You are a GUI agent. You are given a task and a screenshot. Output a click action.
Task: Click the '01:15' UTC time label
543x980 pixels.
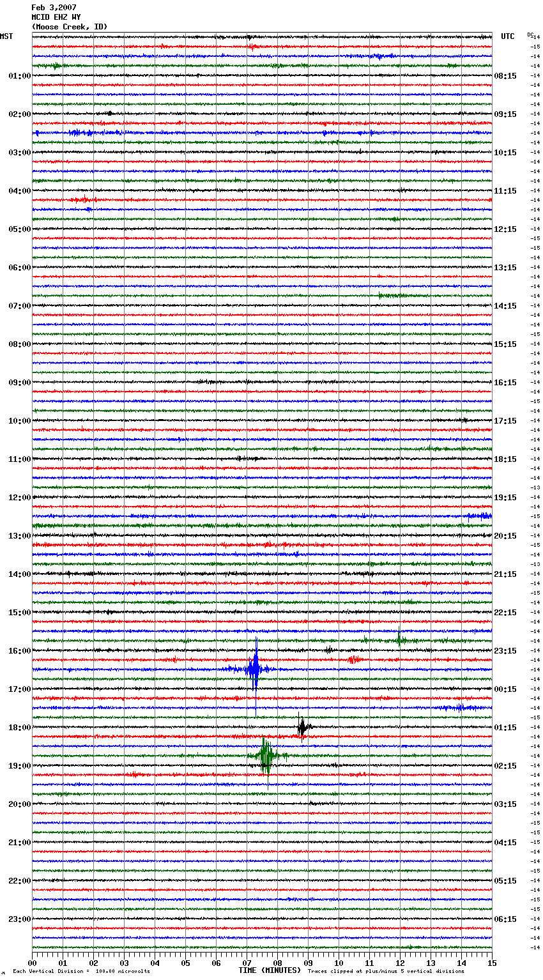[x=505, y=728]
